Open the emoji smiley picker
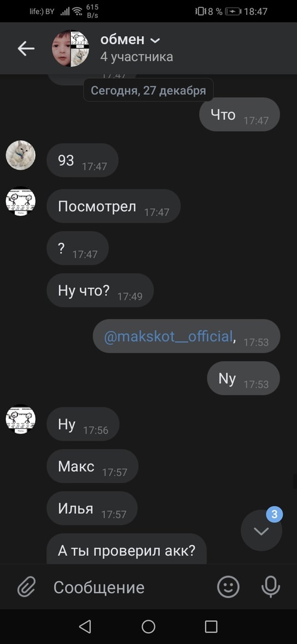Image resolution: width=297 pixels, height=644 pixels. 228,587
